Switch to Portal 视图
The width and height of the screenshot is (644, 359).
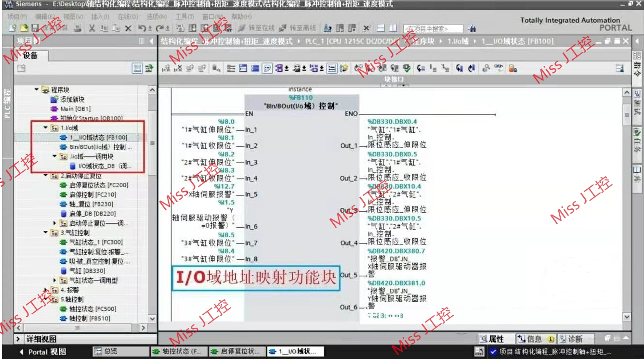coord(42,352)
